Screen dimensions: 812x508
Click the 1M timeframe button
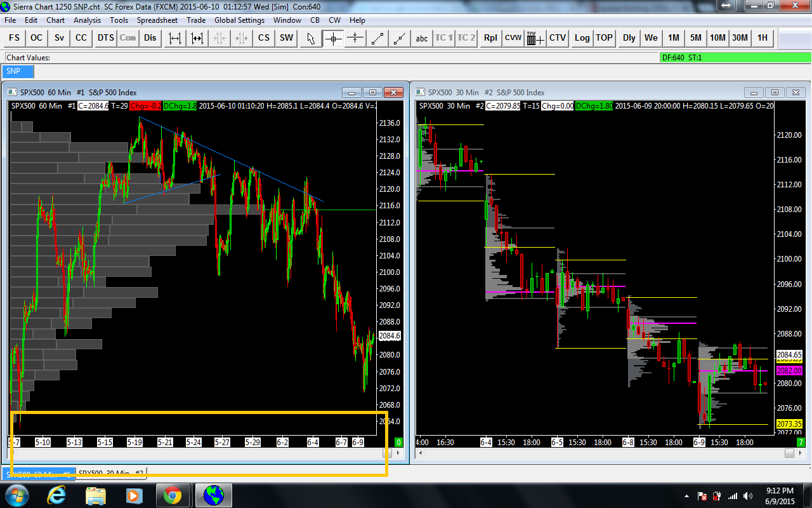click(x=674, y=37)
